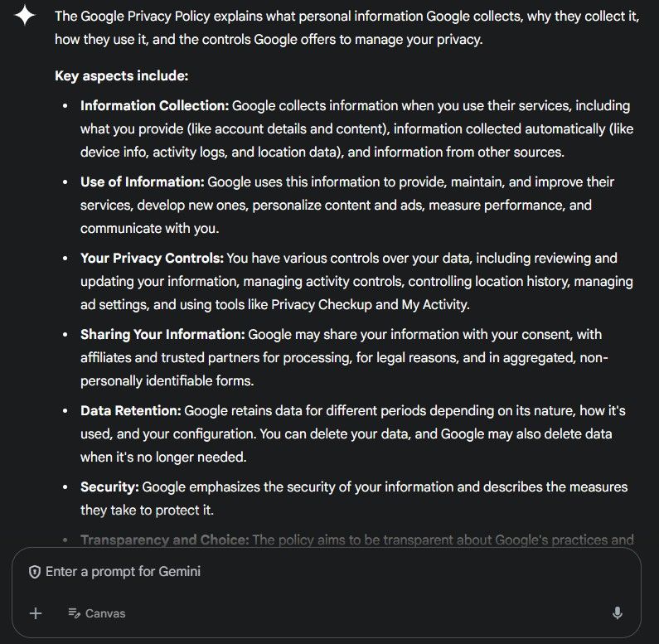This screenshot has height=644, width=659.
Task: Click the faded "Transparency and Choice:" heading
Action: [x=164, y=540]
